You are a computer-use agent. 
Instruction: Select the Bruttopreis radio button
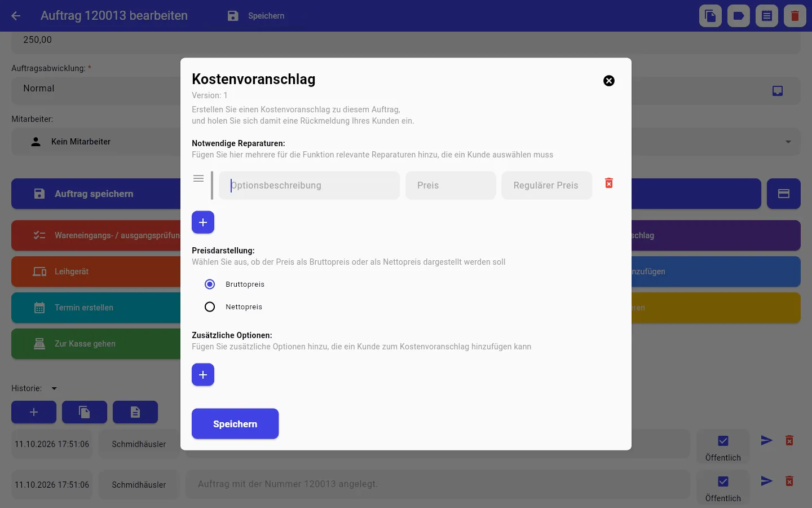tap(210, 284)
